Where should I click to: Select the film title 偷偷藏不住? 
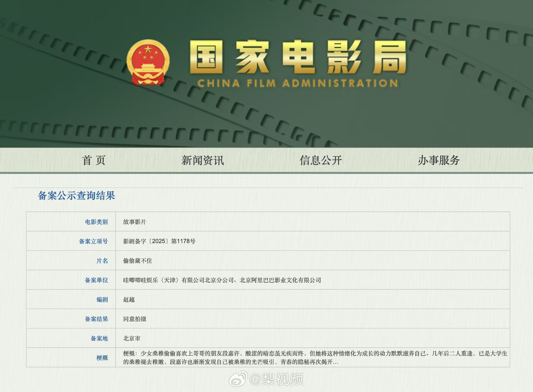[138, 261]
